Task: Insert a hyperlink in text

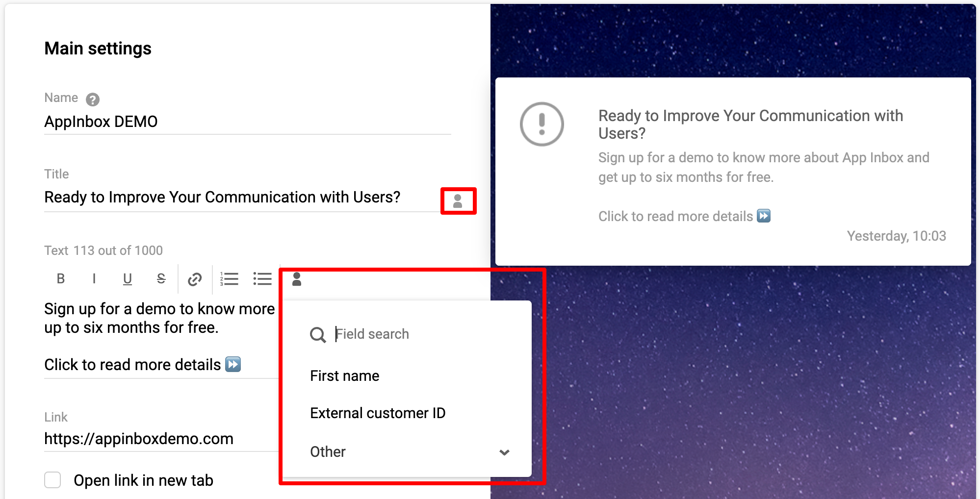Action: coord(195,279)
